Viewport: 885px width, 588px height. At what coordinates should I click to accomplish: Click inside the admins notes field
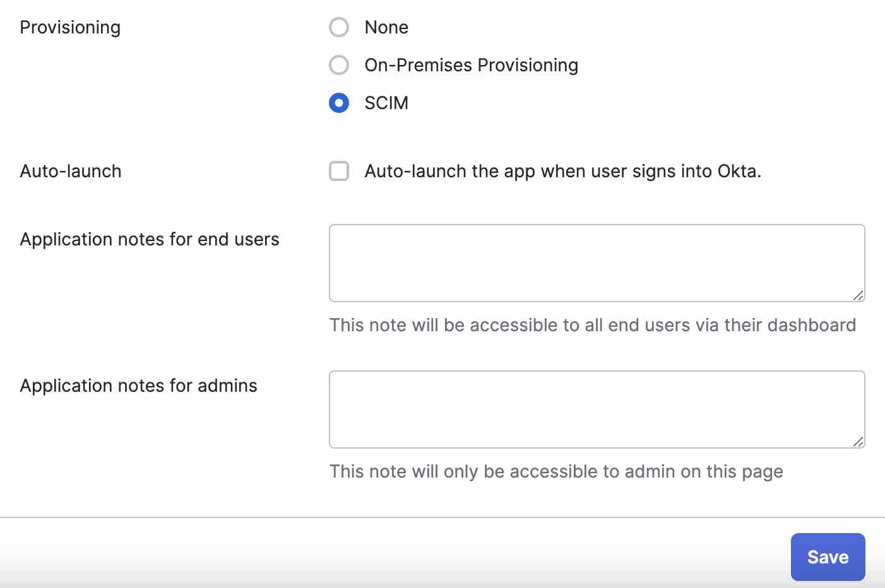click(x=597, y=409)
